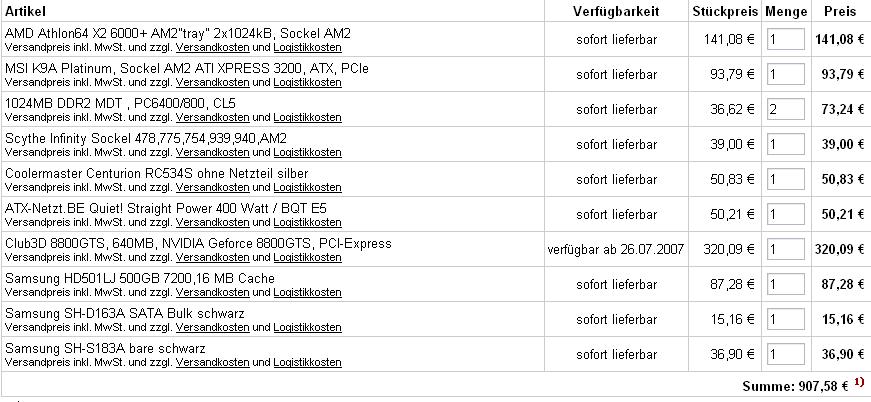Image resolution: width=871 pixels, height=402 pixels.
Task: Click quantity field for Samsung SH-S183A
Action: point(785,354)
